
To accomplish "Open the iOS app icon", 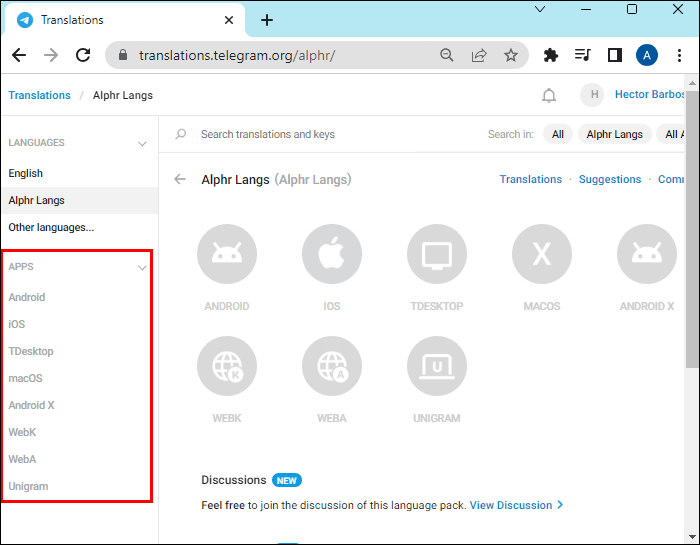I will (x=332, y=254).
